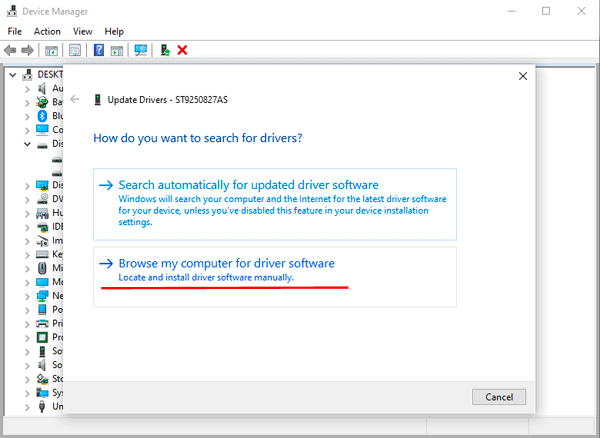
Task: Close the Update Drivers dialog with X
Action: pos(523,76)
